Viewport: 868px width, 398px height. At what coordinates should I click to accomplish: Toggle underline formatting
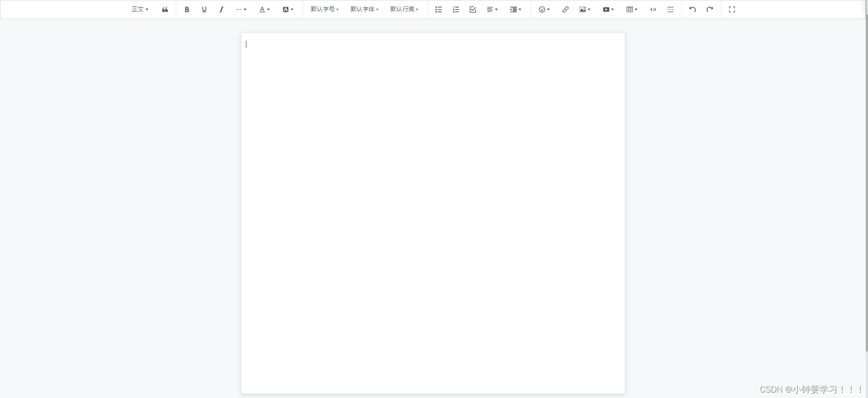(204, 9)
